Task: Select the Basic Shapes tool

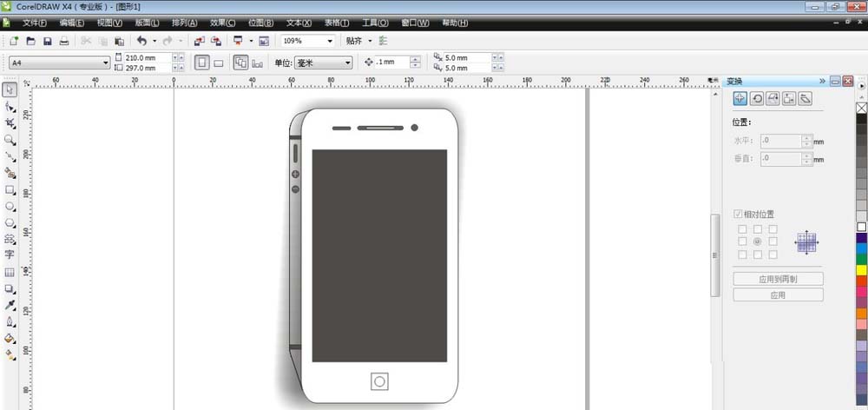Action: click(10, 239)
